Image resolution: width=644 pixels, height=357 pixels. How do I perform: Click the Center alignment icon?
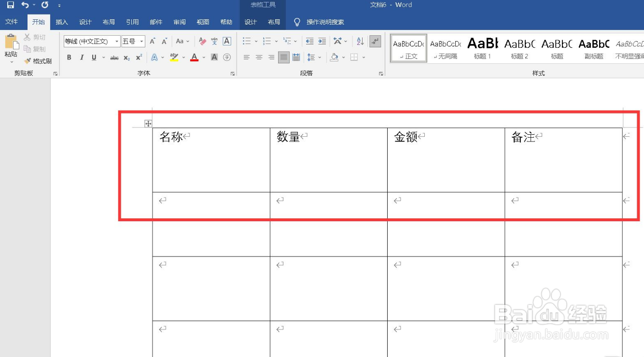click(259, 57)
